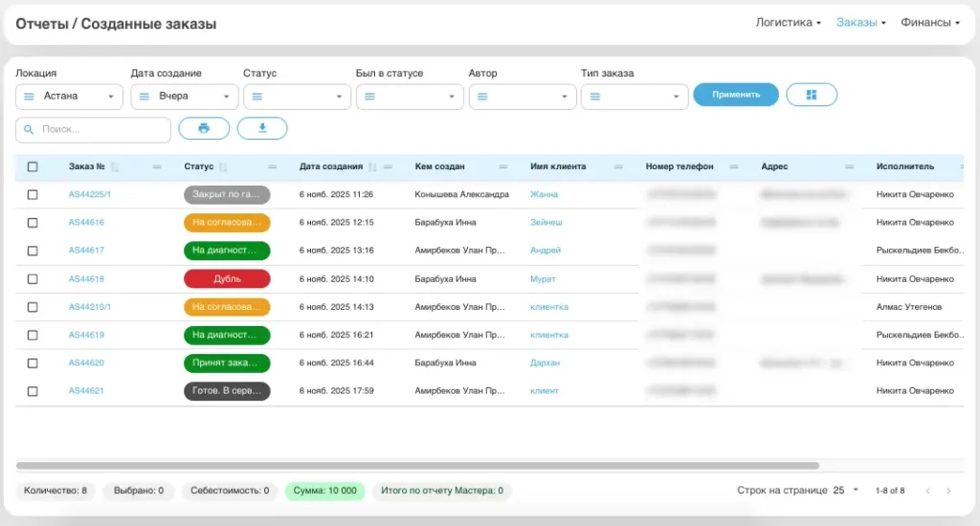
Task: Click the horizontal table scrollbar
Action: [x=417, y=466]
